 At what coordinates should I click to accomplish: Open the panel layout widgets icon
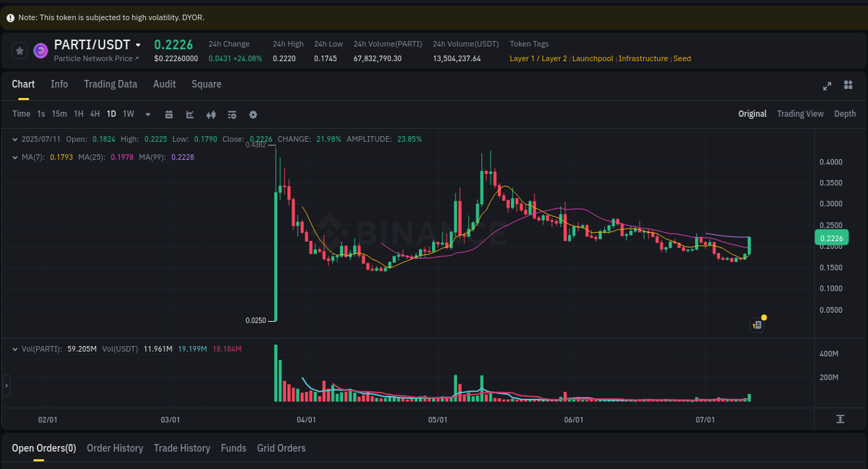848,85
